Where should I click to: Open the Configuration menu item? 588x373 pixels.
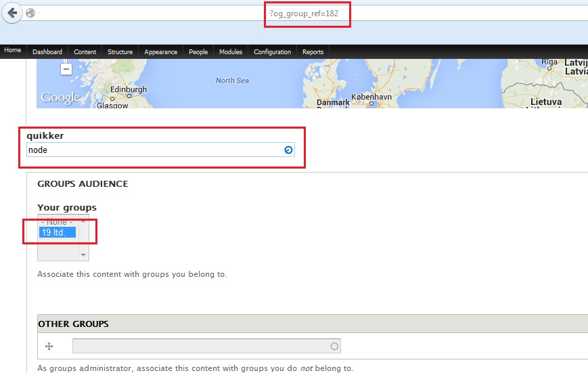tap(272, 52)
